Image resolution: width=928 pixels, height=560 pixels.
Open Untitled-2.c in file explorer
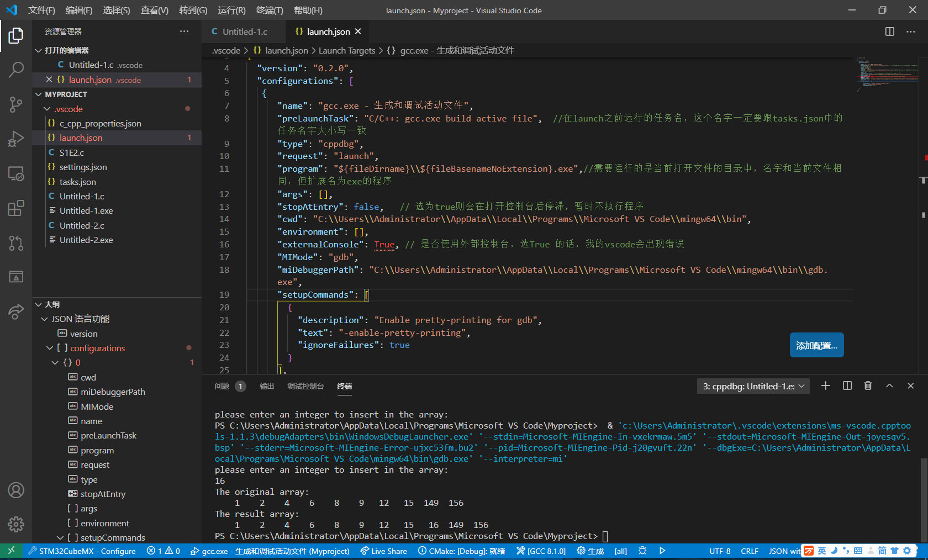coord(117,225)
